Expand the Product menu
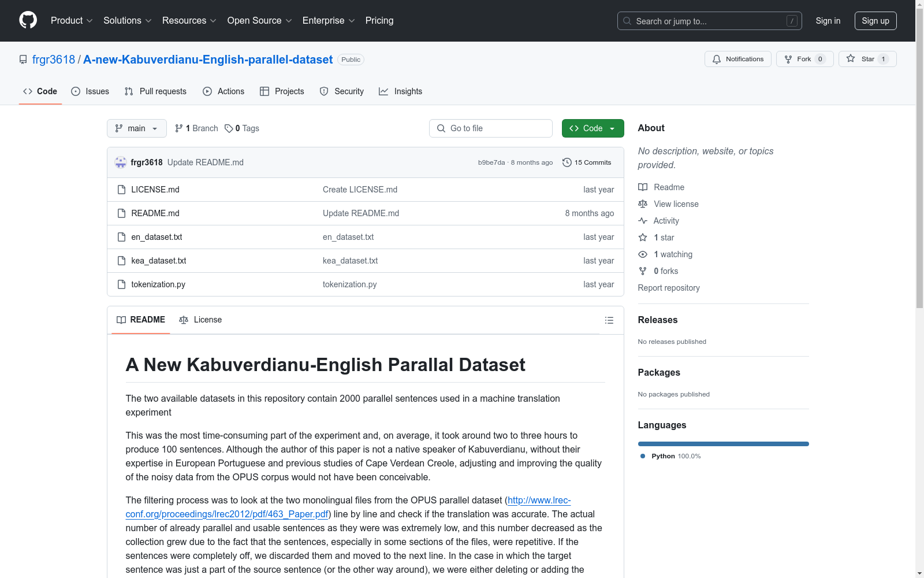This screenshot has height=578, width=924. point(72,20)
